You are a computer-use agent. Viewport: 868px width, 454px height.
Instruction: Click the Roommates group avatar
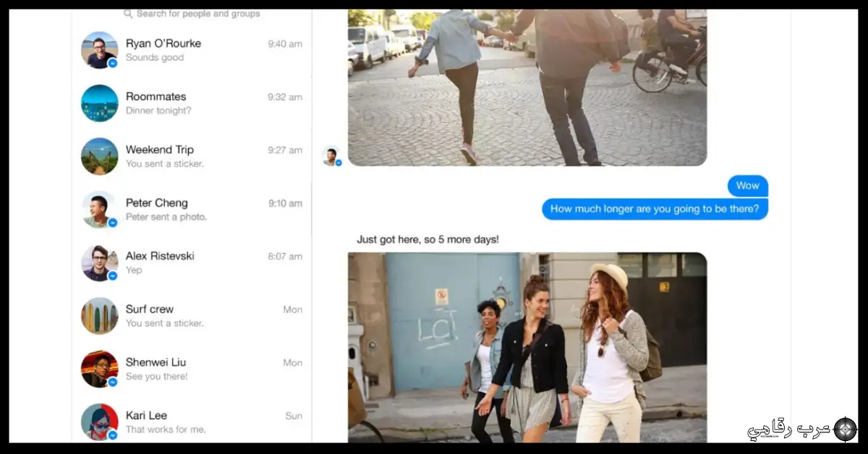[x=99, y=103]
